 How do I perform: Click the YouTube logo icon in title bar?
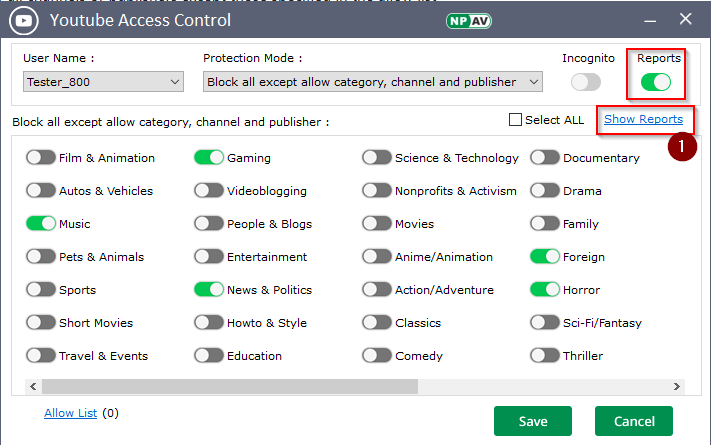coord(24,20)
